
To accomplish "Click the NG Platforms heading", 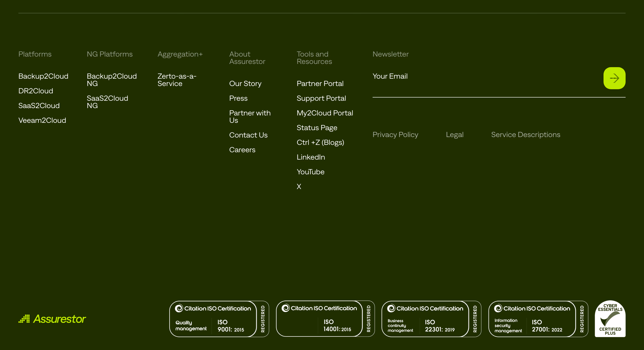I will pos(110,54).
